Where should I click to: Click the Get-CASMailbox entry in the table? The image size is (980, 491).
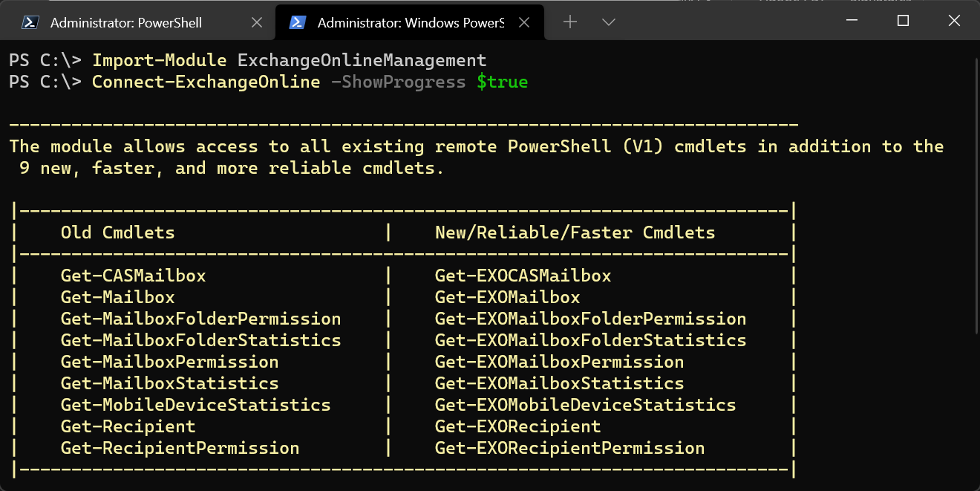[x=133, y=275]
